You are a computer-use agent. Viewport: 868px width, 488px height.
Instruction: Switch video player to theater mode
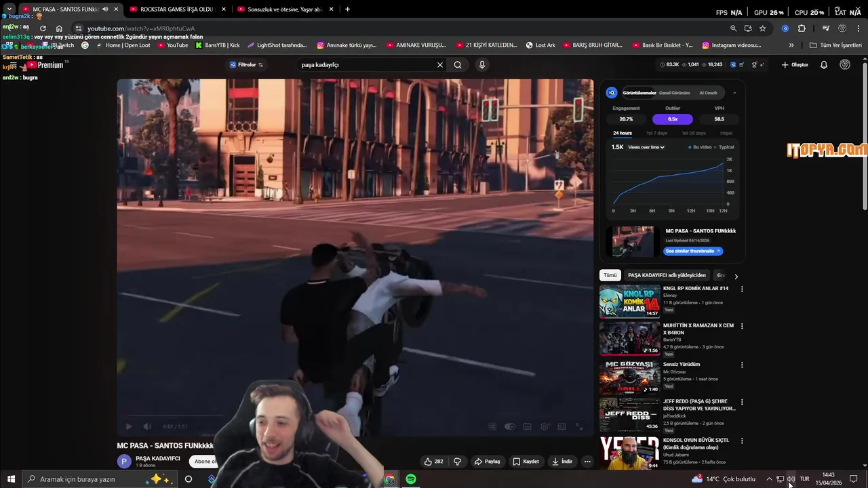pos(561,426)
